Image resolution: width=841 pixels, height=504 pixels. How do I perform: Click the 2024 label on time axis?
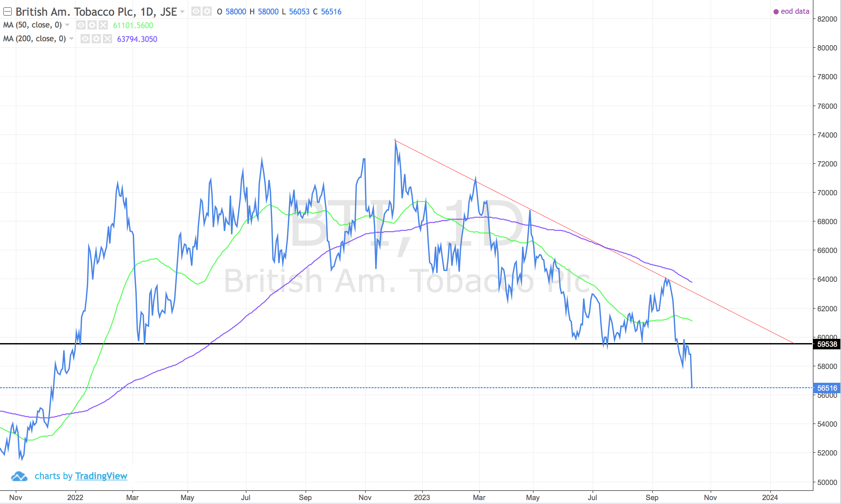tap(770, 497)
